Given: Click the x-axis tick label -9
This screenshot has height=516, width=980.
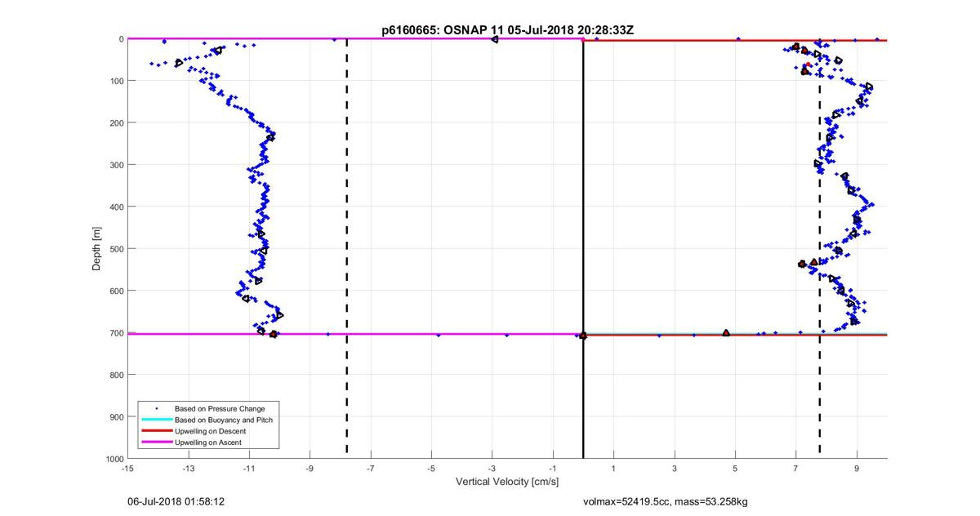Looking at the screenshot, I should [x=310, y=469].
